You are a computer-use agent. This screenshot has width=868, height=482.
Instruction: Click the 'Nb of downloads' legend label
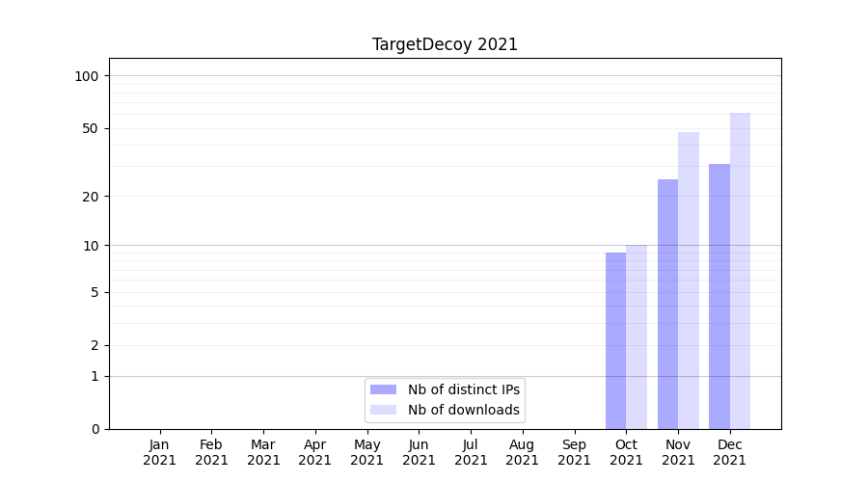pyautogui.click(x=464, y=410)
